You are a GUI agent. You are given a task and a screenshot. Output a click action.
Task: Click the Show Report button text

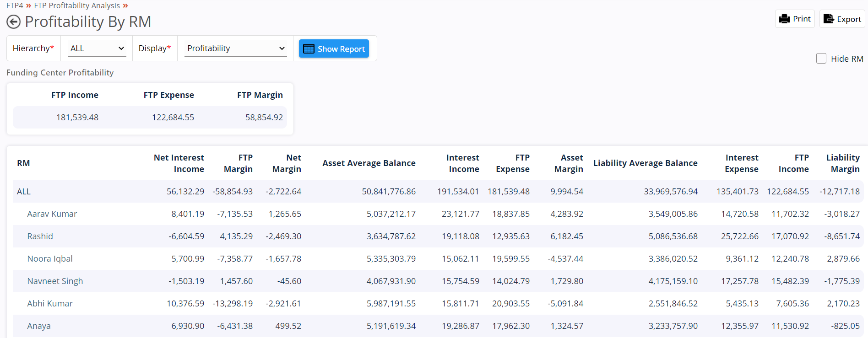(x=341, y=49)
